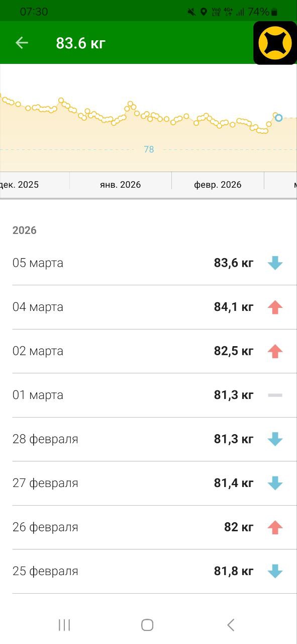Click the blue down arrow for 05 марта
Screen dimensions: 297x644
pos(274,263)
